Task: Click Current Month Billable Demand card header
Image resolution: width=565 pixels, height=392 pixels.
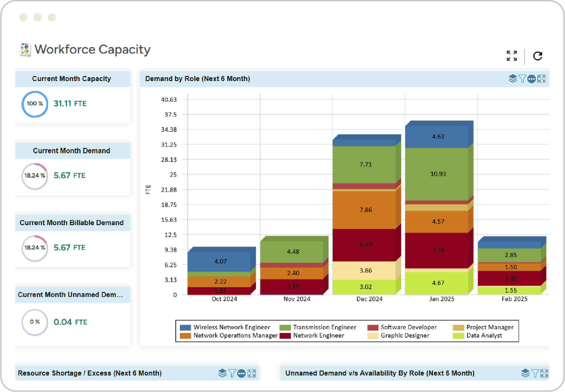Action: tap(72, 223)
